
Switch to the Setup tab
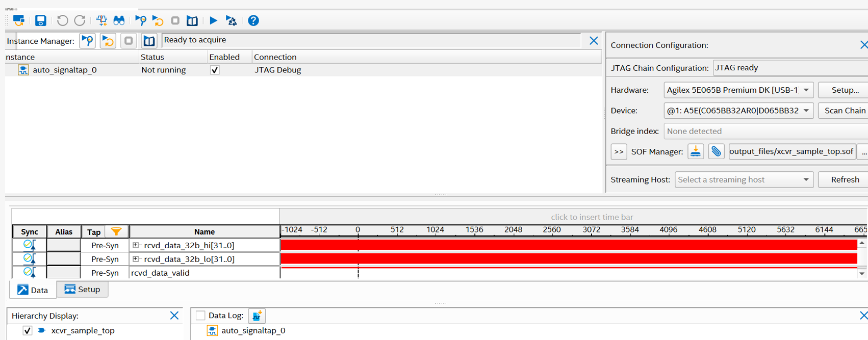pyautogui.click(x=83, y=290)
